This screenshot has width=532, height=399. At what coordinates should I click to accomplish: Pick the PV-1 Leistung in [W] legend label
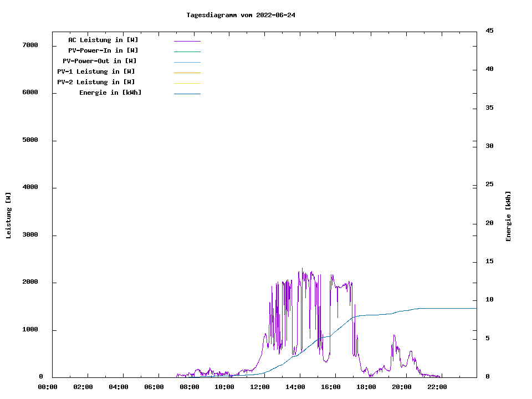click(96, 71)
